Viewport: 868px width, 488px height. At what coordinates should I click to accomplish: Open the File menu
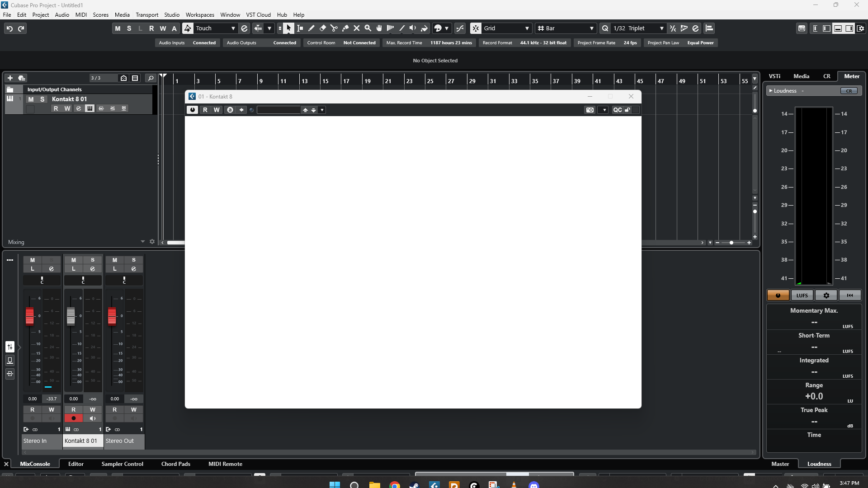point(7,14)
